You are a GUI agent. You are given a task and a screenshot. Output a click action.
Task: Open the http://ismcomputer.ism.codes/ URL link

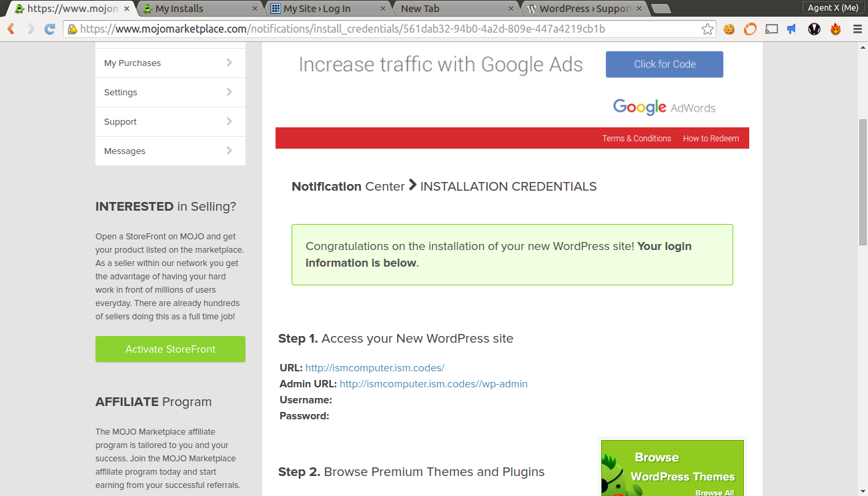(375, 368)
